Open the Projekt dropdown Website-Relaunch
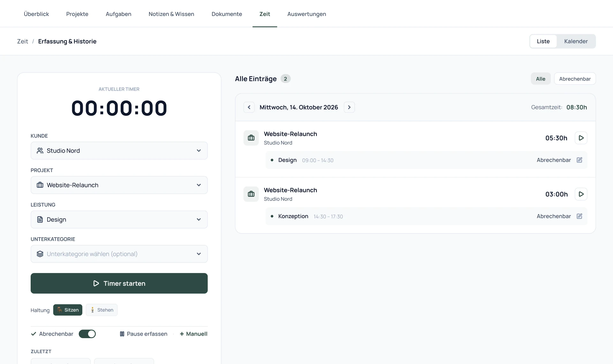 click(119, 185)
